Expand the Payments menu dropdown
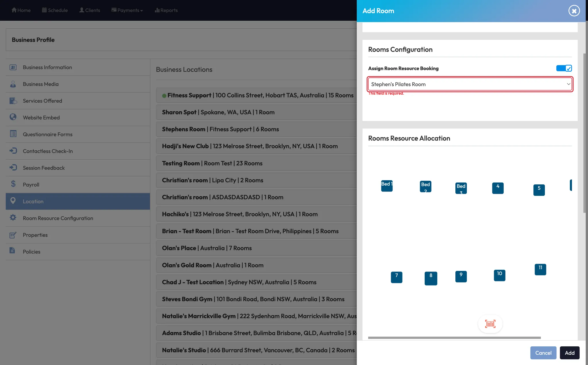The image size is (588, 365). [x=127, y=10]
